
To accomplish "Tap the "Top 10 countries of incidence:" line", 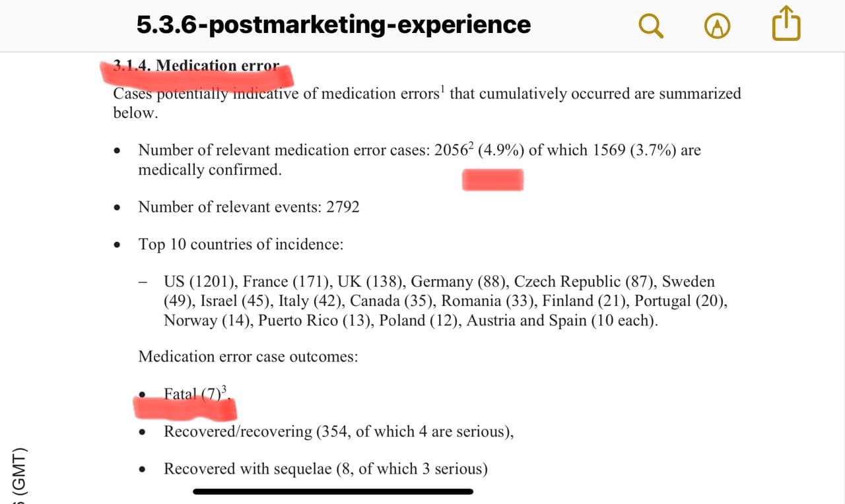I will pyautogui.click(x=241, y=245).
